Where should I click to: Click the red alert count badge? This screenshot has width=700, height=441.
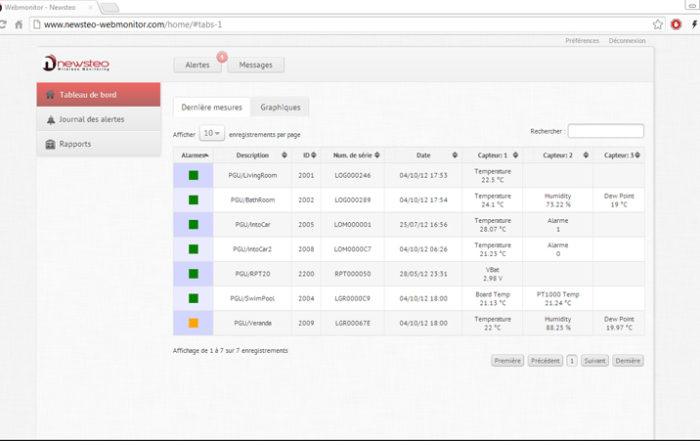coord(222,57)
